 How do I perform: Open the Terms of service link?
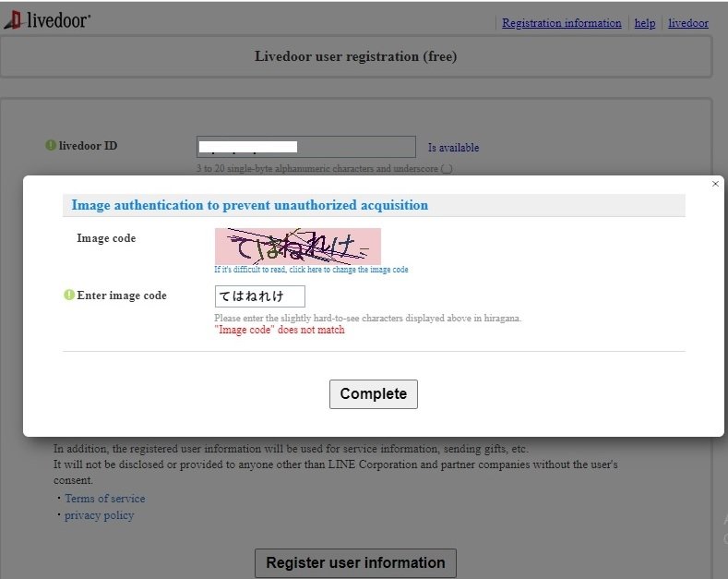coord(105,499)
